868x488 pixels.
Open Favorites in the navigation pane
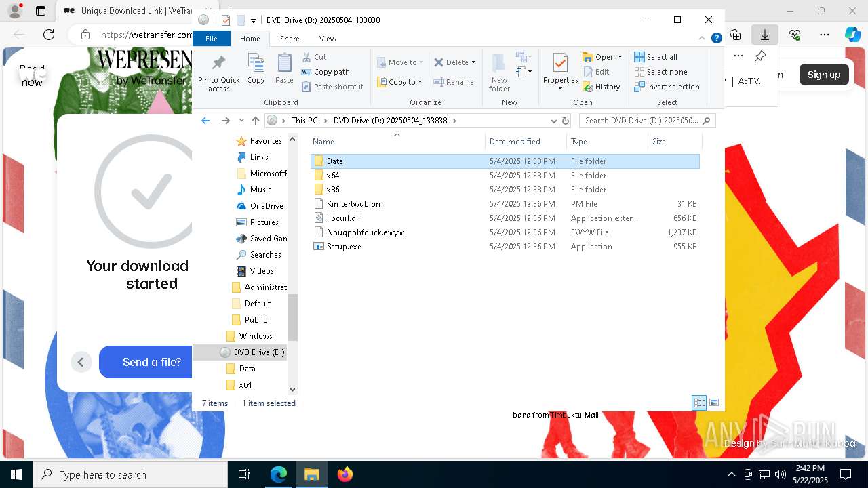[258, 141]
